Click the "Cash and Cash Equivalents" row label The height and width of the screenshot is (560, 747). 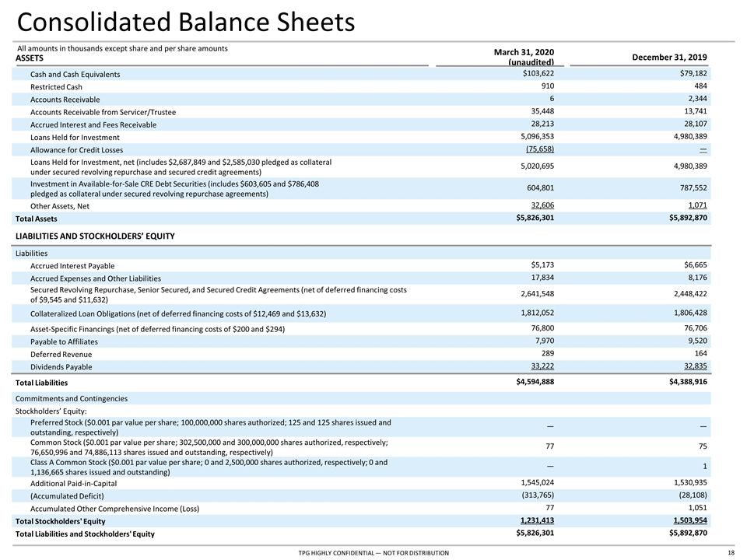75,75
